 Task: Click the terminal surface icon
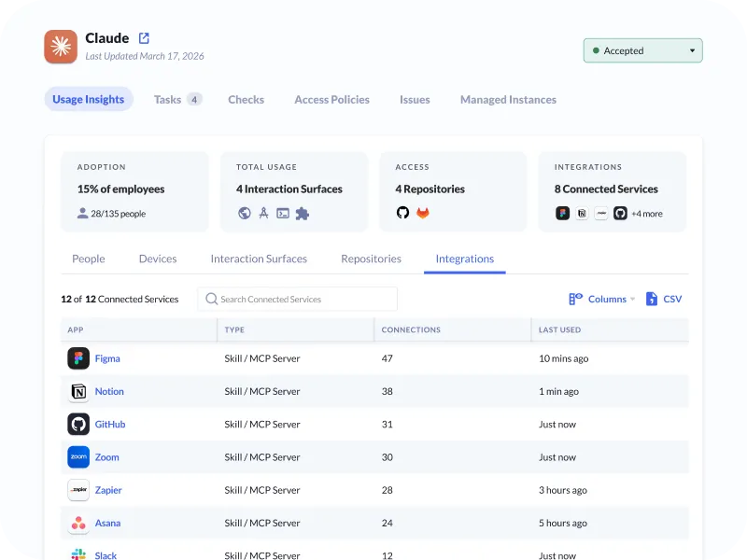pos(283,214)
